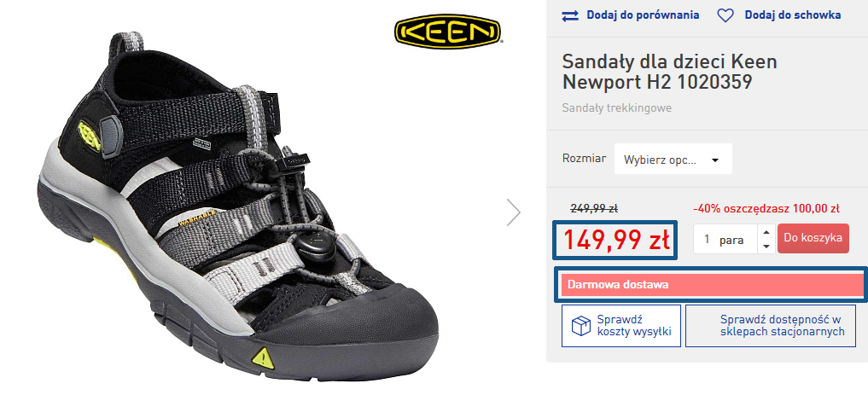The width and height of the screenshot is (868, 395).
Task: Click the heart wishlist icon
Action: [725, 15]
